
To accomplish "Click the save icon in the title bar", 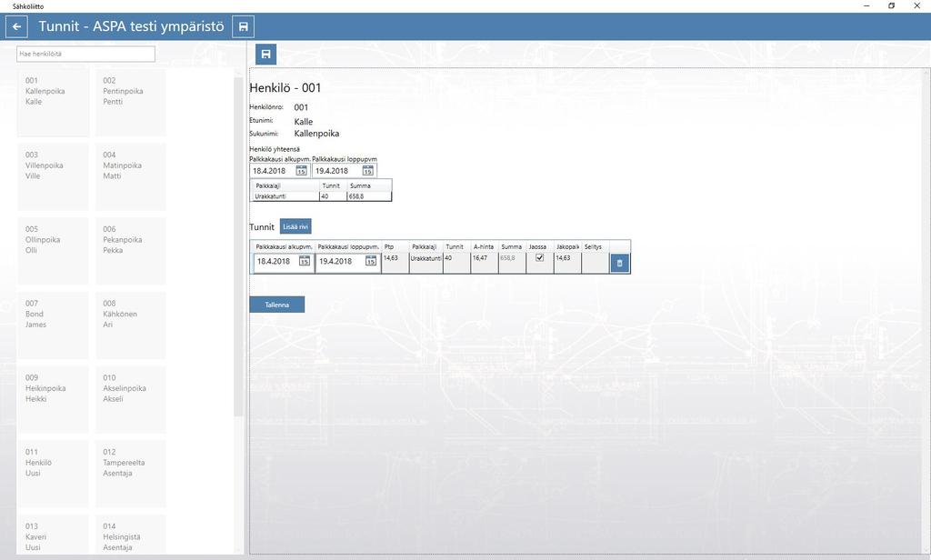I will tap(243, 26).
